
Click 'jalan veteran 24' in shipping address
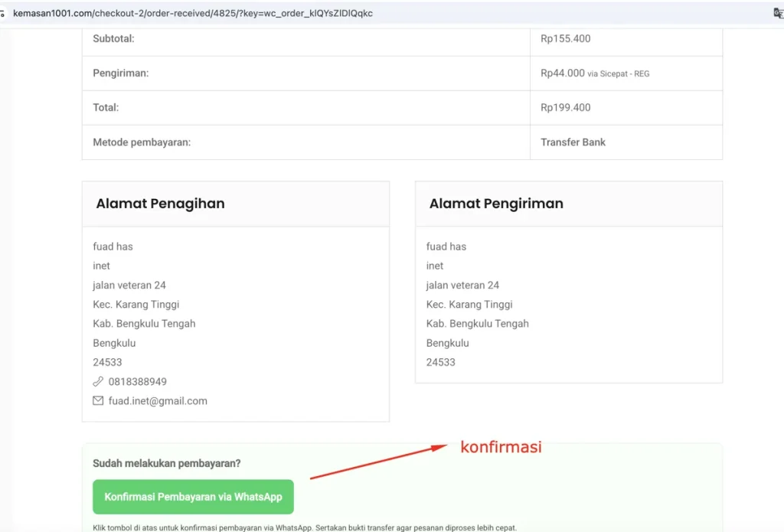coord(462,285)
